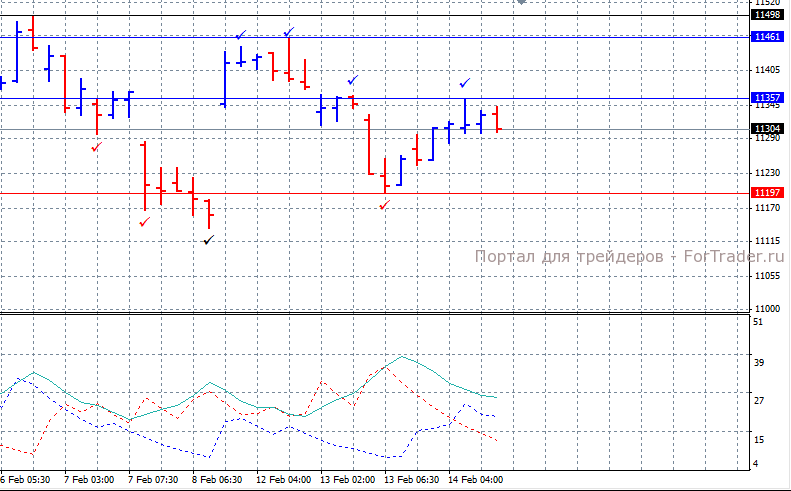
Task: Select the indicator scale value 39
Action: (x=758, y=362)
